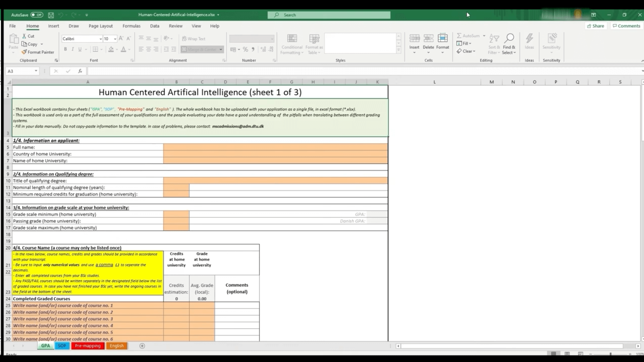Toggle Underline formatting
This screenshot has width=644, height=362.
coord(80,49)
